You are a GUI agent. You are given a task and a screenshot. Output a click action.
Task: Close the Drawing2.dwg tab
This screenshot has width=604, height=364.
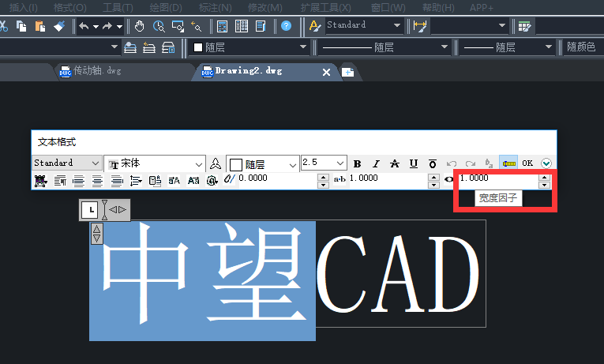(326, 71)
